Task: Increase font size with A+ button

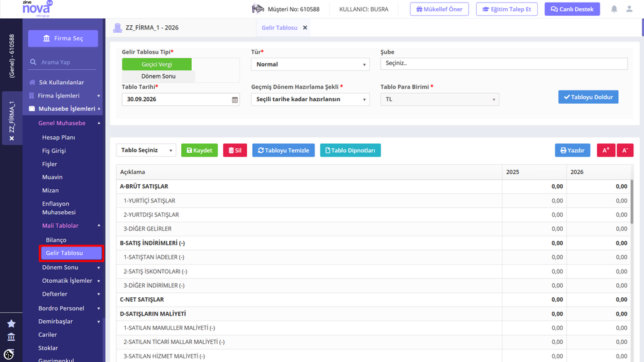Action: click(x=606, y=150)
